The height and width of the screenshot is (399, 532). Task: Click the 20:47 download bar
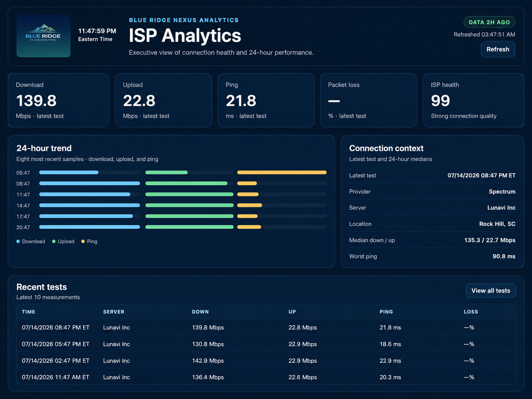tap(90, 227)
